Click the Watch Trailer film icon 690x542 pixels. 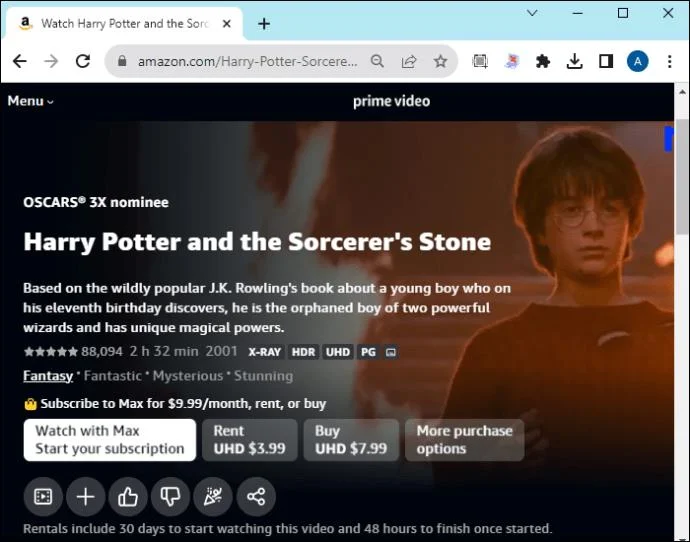coord(43,497)
